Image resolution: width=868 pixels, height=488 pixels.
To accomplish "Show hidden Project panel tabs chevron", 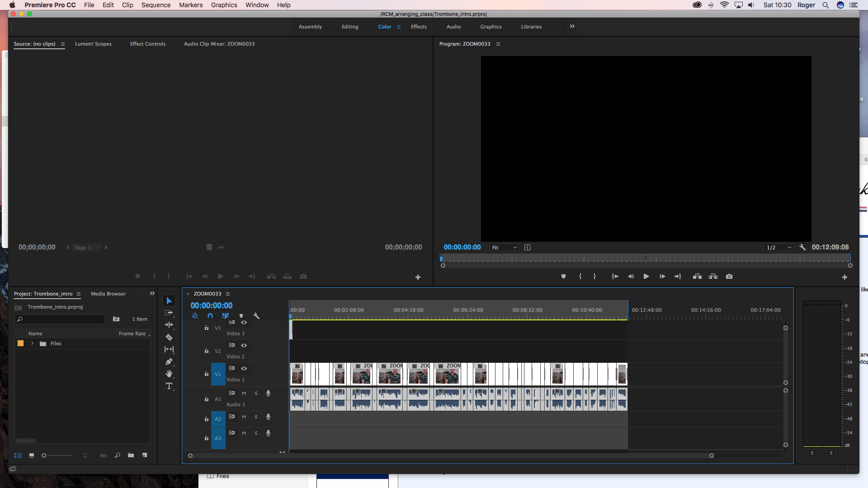I will (152, 293).
